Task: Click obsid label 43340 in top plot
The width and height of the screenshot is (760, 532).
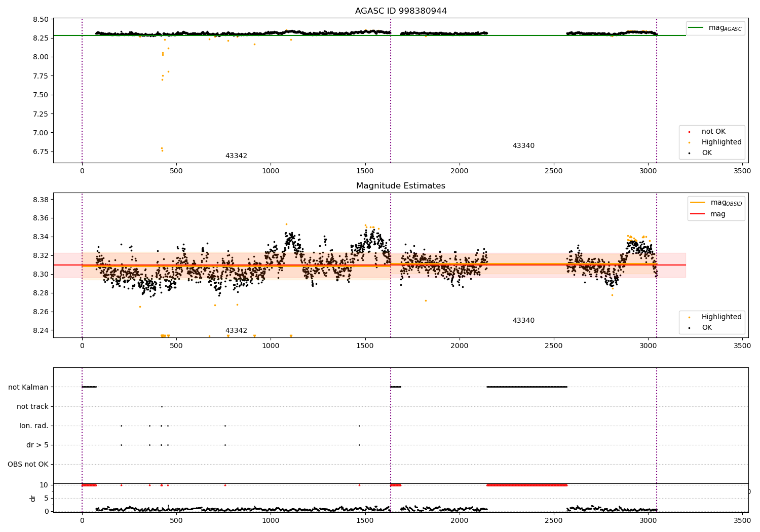Action: [x=523, y=146]
